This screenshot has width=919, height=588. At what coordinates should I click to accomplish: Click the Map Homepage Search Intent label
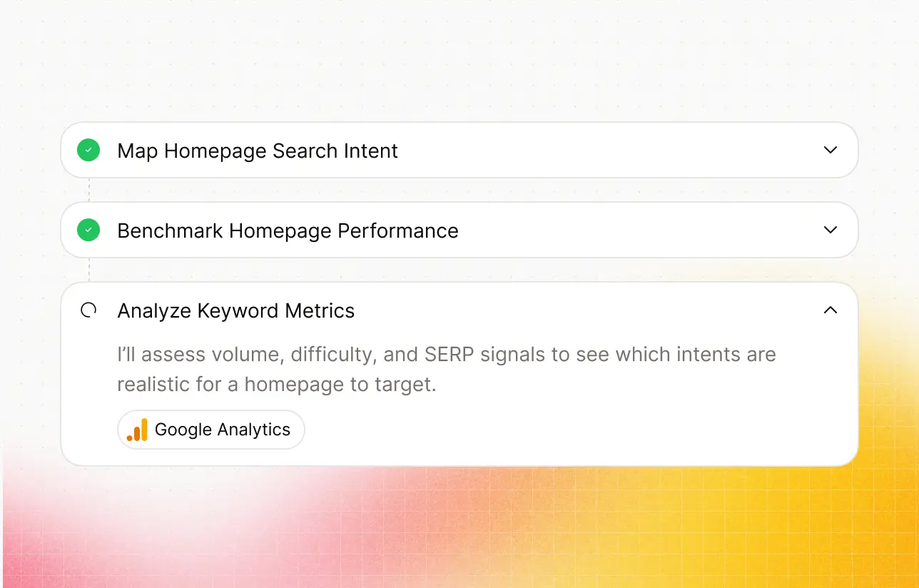(258, 151)
